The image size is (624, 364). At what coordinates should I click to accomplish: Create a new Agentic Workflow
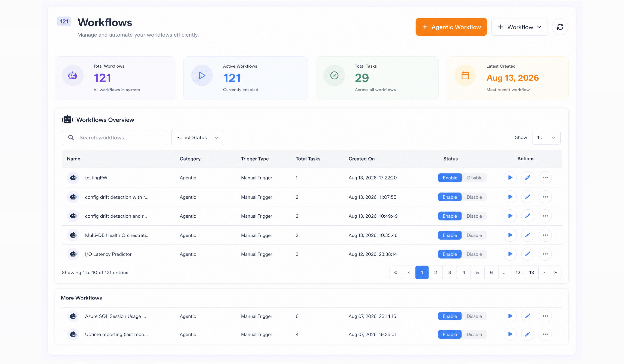pos(451,27)
